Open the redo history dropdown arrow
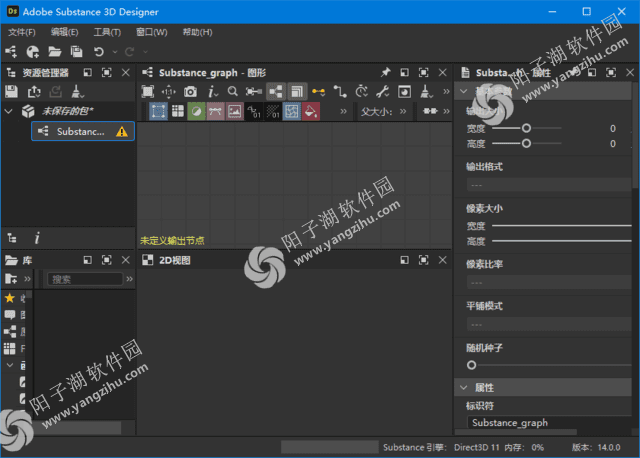 pos(145,52)
